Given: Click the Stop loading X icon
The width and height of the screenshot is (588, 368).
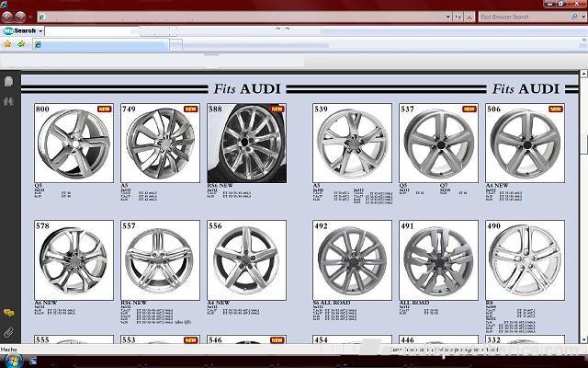Looking at the screenshot, I should (x=469, y=17).
